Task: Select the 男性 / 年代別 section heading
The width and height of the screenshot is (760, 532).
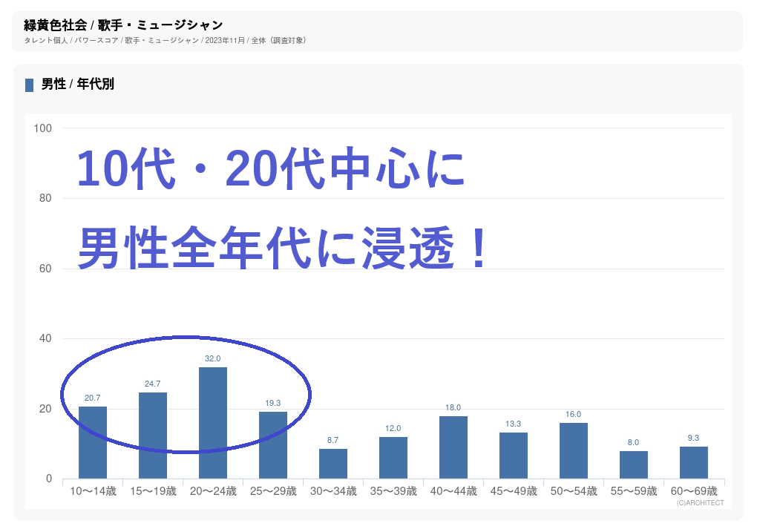Action: coord(77,85)
